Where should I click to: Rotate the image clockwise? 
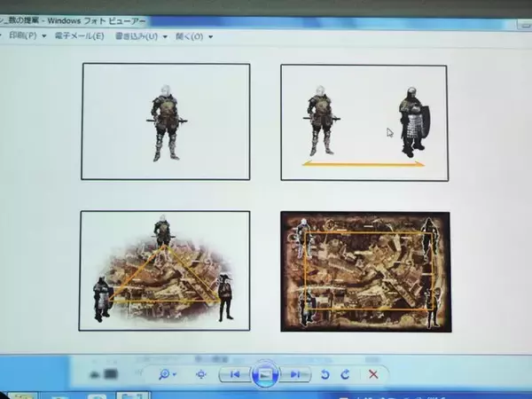(x=344, y=374)
